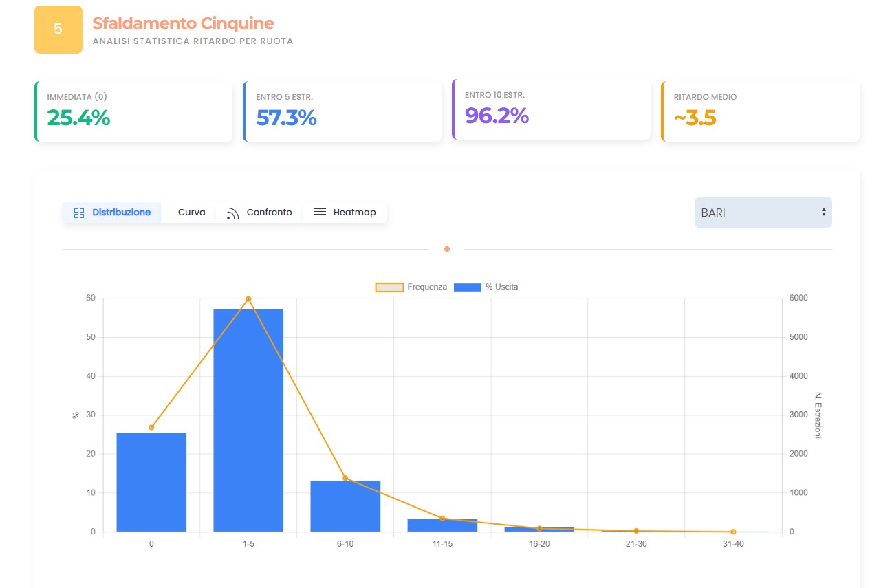Click the orange dot on the divider
Image resolution: width=892 pixels, height=588 pixels.
tap(447, 249)
